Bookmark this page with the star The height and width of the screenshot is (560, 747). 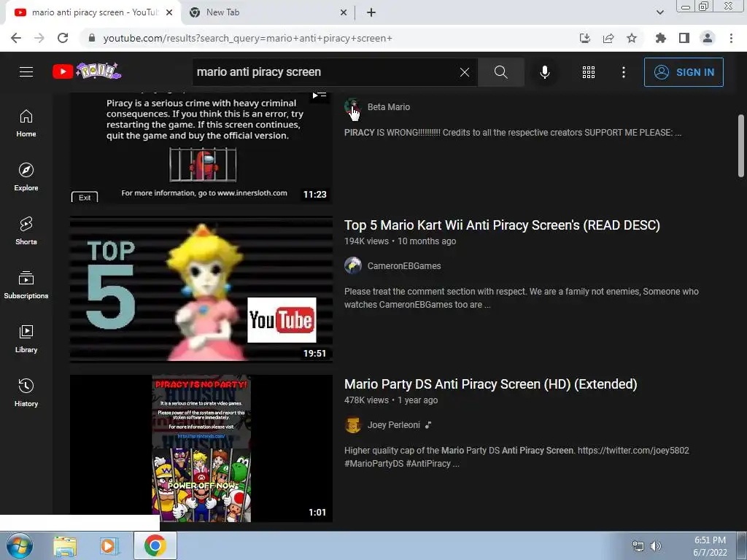pos(632,38)
